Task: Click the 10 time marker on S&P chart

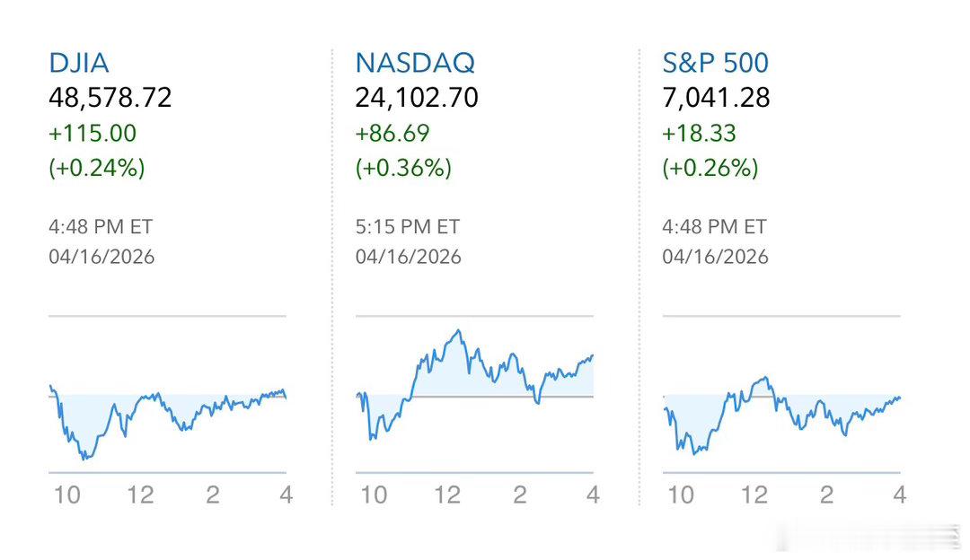Action: click(x=681, y=494)
